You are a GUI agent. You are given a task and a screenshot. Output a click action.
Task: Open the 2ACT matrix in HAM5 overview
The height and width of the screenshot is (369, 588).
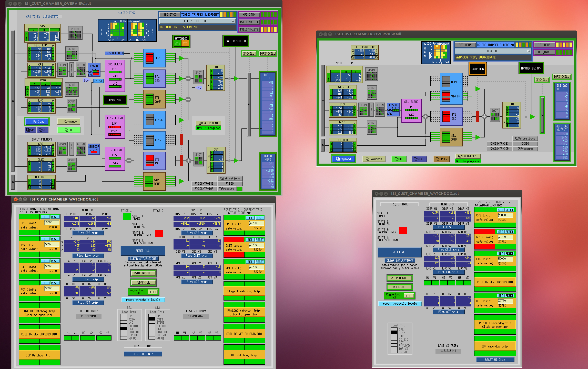pos(495,115)
